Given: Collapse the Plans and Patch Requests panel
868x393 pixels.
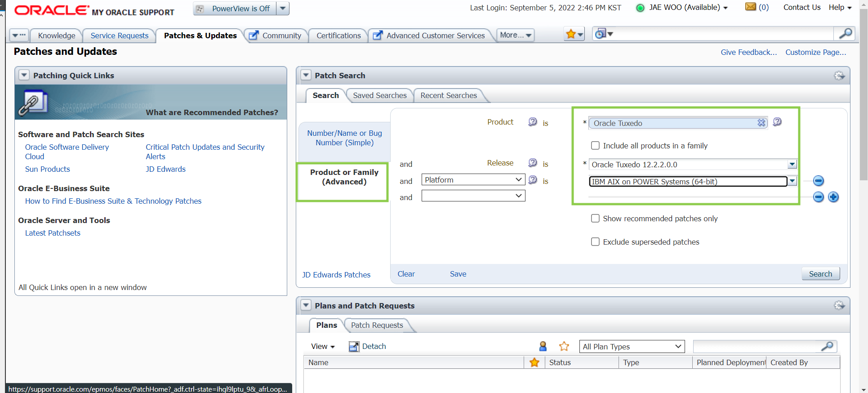Looking at the screenshot, I should [x=306, y=305].
